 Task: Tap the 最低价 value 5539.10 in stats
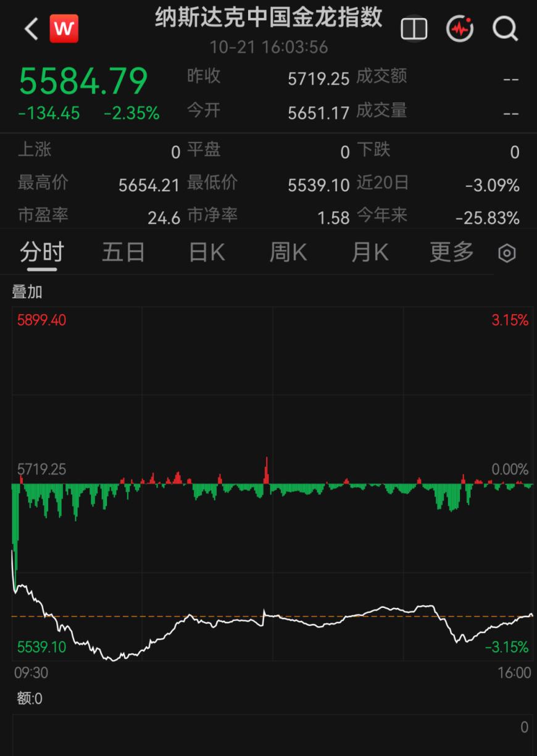click(x=318, y=185)
